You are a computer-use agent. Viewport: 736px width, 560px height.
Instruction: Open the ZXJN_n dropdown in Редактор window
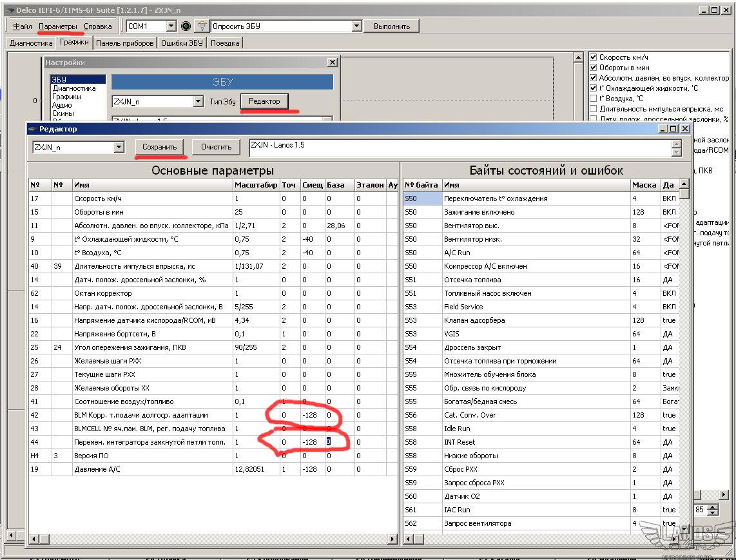[119, 147]
